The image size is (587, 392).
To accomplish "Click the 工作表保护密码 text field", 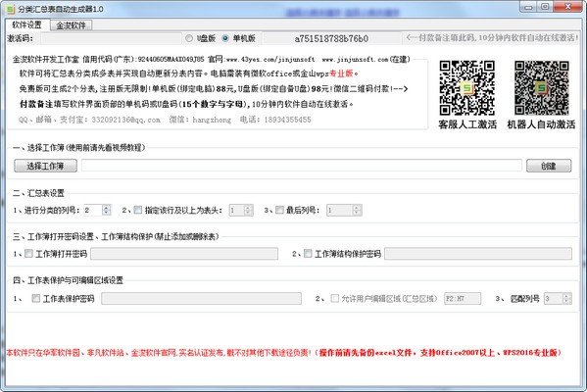I will [202, 298].
